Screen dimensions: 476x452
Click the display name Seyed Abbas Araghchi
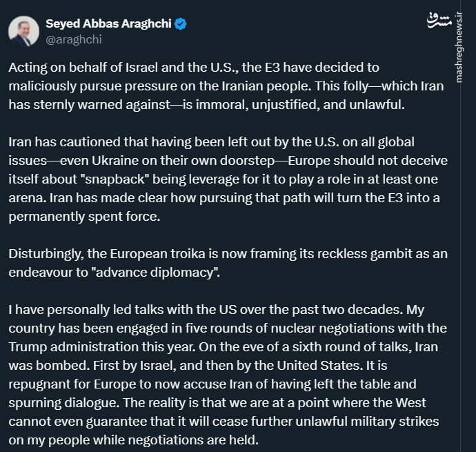108,24
